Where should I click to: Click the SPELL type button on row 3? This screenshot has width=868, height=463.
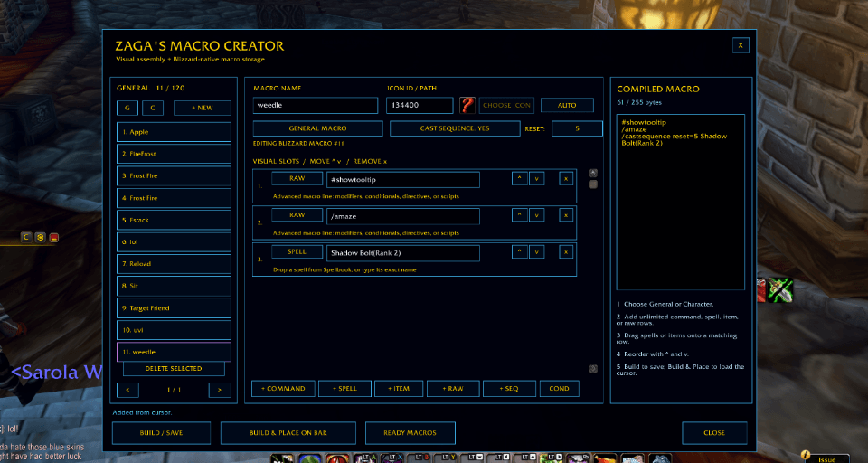coord(297,251)
